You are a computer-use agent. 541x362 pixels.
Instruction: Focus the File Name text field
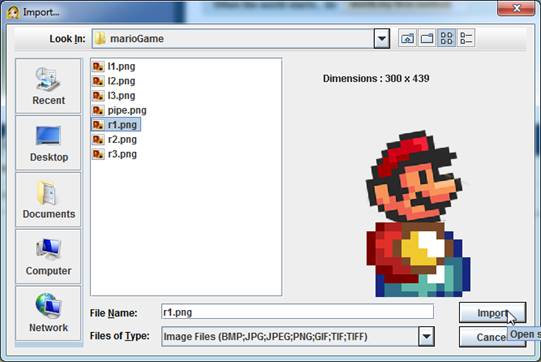(297, 312)
